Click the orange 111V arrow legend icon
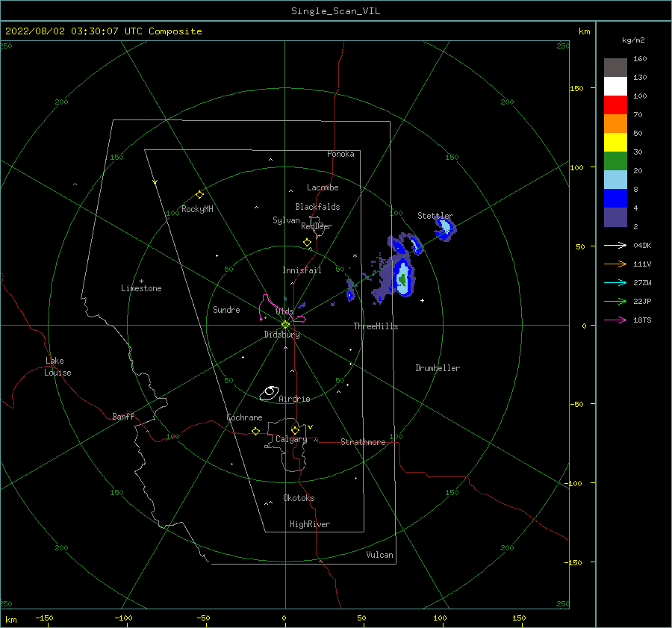Viewport: 672px width, 628px height. [x=615, y=264]
